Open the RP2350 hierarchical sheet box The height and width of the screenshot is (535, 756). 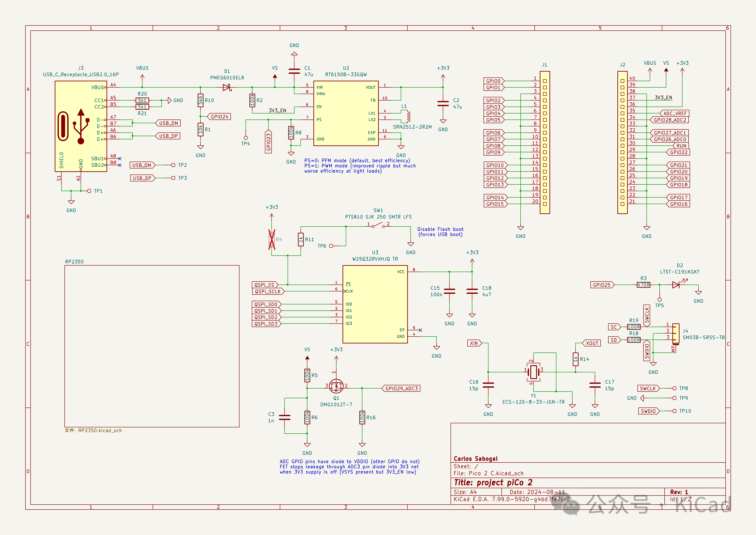point(152,346)
